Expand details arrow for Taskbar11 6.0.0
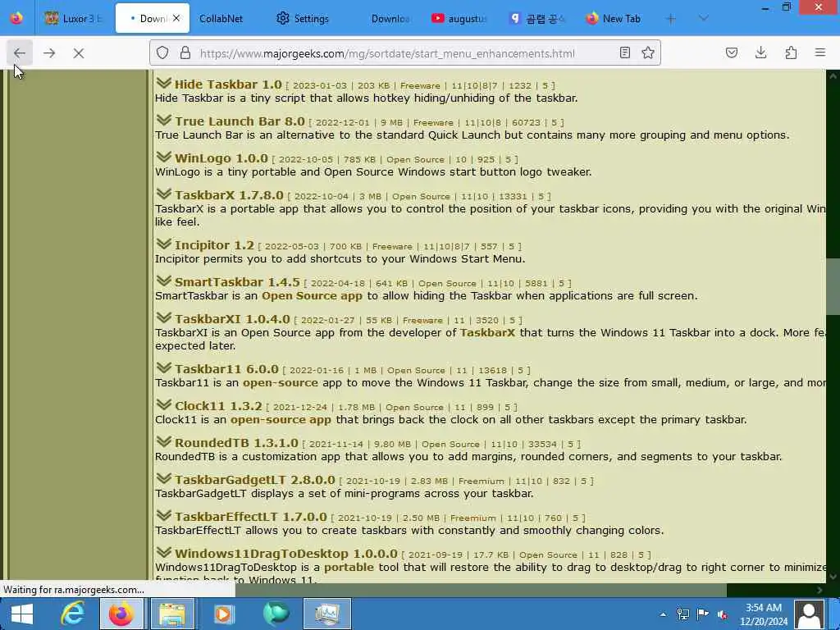This screenshot has width=840, height=630. 163,367
